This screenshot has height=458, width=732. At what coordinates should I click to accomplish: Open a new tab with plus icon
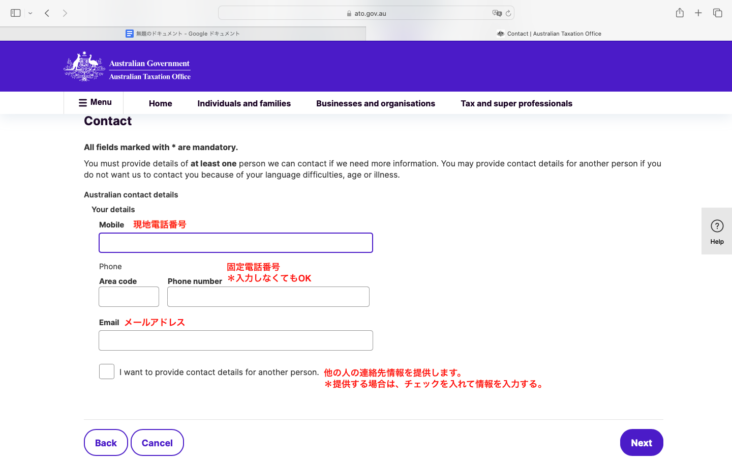click(x=698, y=13)
